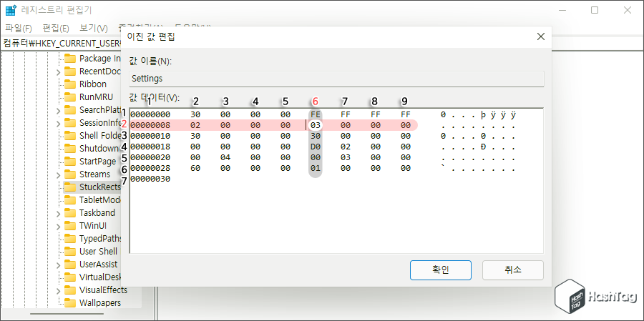Click the TabletMode folder icon

[70, 200]
